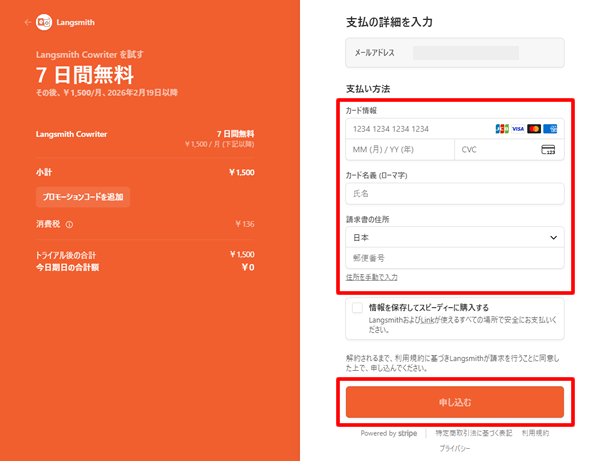Click the メールアドレス email field
The image size is (602, 461).
[x=455, y=53]
